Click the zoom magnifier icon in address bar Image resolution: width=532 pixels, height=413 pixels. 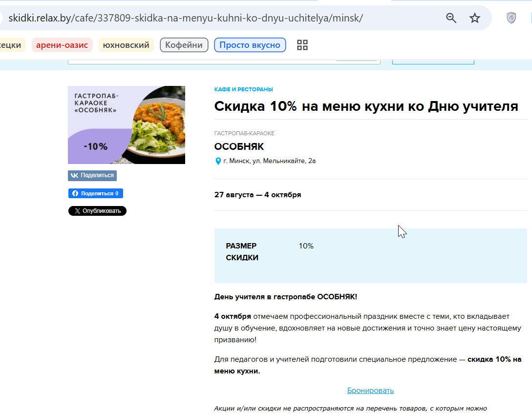click(x=451, y=18)
